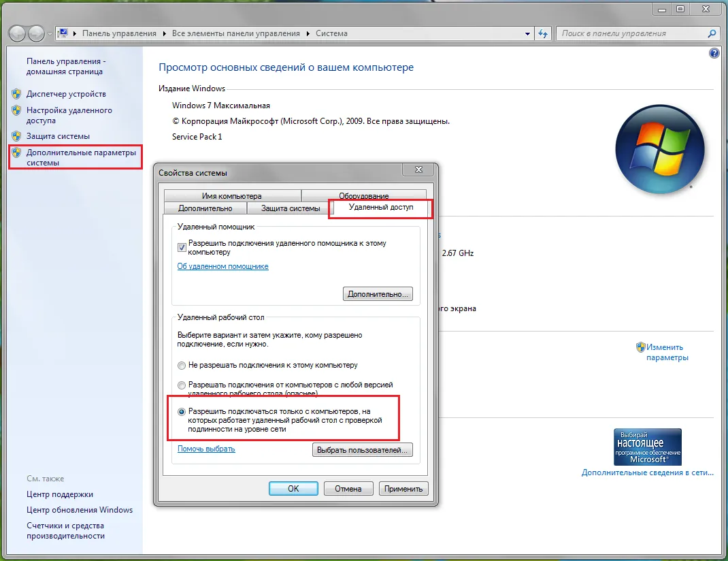Click Выбрать пользователей... button
The image size is (728, 561).
pos(362,450)
